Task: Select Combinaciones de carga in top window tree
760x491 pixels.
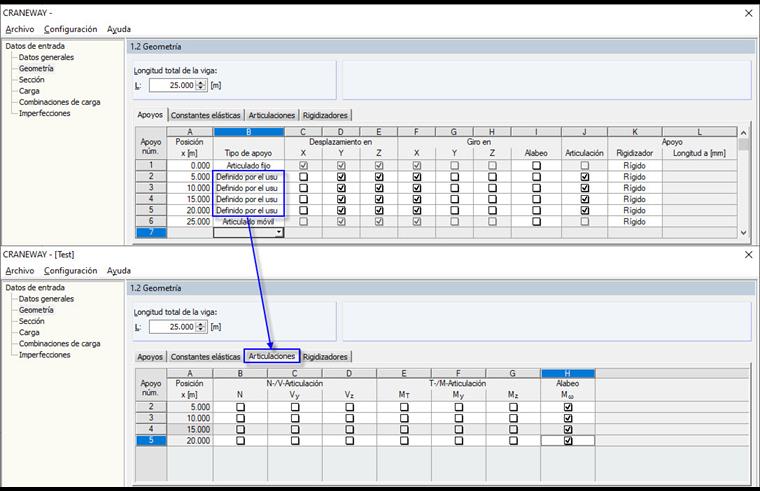Action: point(60,102)
